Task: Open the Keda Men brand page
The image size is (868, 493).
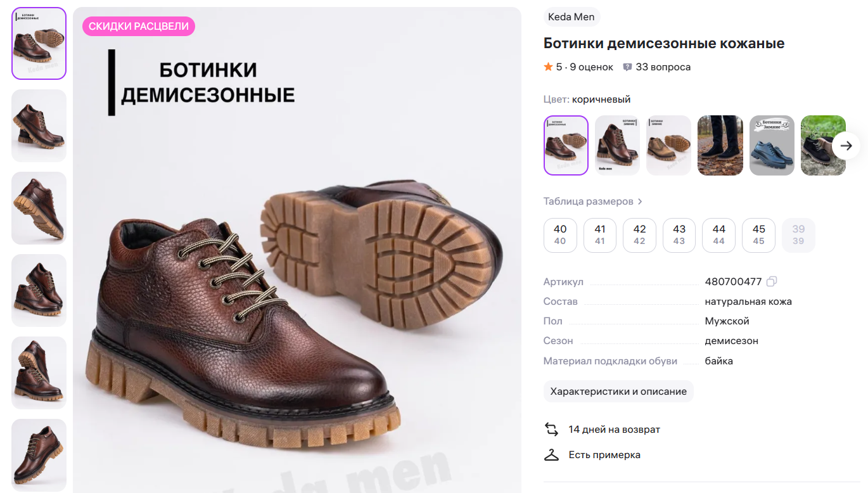Action: pos(571,16)
